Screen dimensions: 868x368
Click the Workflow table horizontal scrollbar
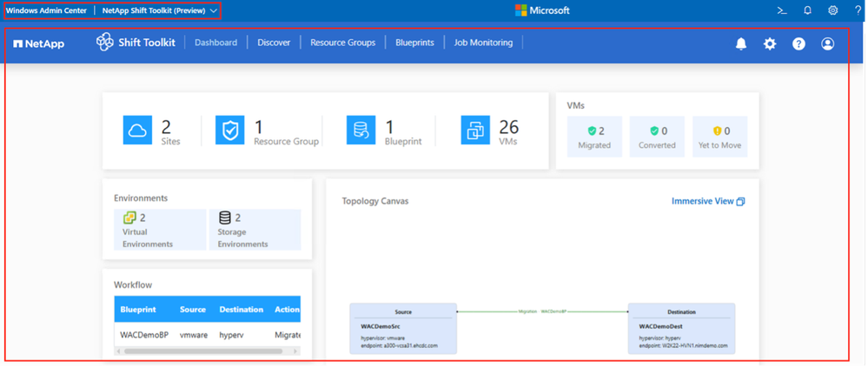204,351
